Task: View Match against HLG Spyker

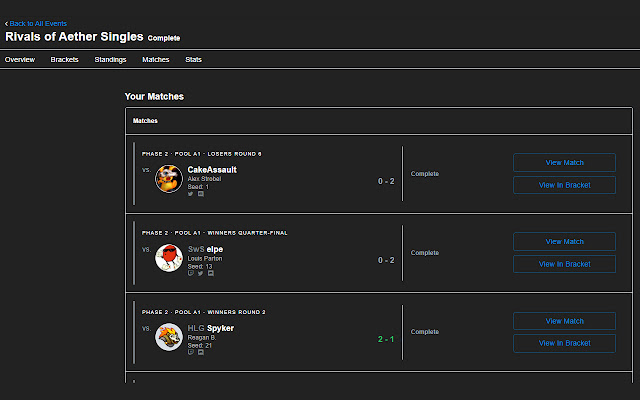Action: 564,321
